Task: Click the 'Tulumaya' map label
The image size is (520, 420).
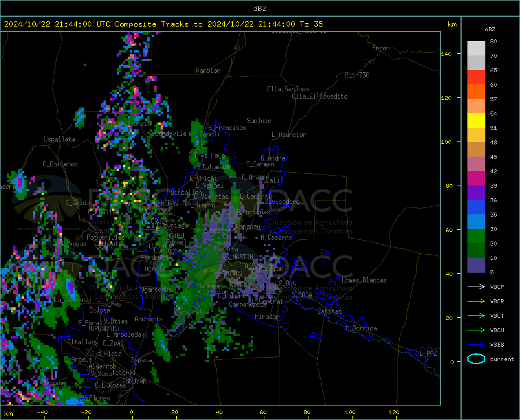Action: click(x=216, y=167)
